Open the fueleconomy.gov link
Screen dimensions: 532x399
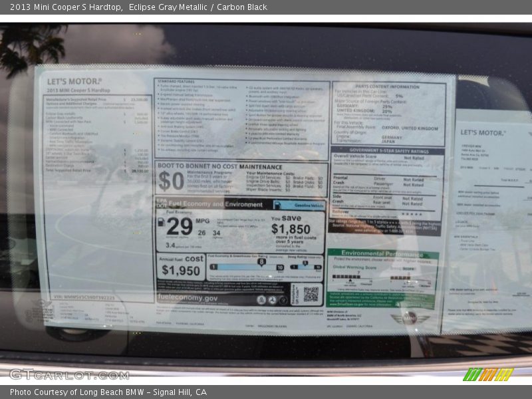click(x=188, y=299)
